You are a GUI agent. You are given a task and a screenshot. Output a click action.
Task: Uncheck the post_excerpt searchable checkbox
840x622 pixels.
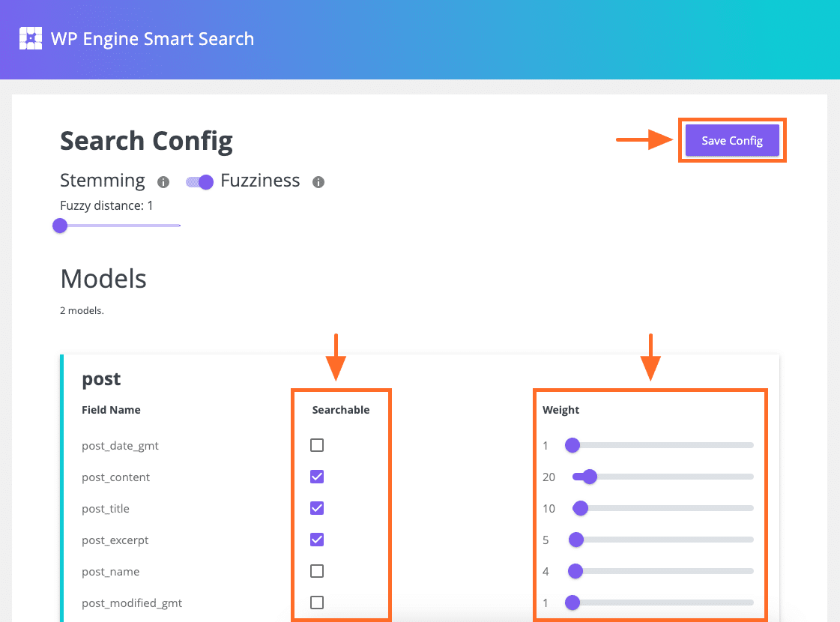pyautogui.click(x=316, y=540)
